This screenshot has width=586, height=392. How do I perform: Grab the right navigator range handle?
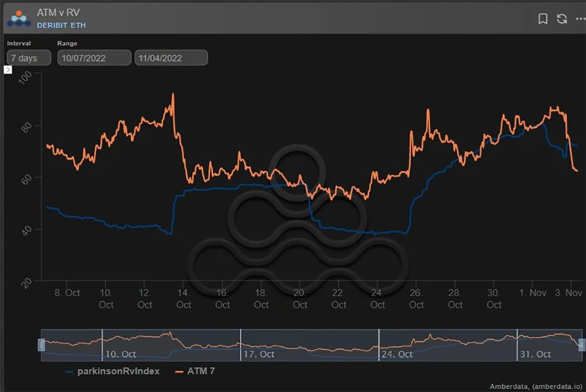(581, 345)
